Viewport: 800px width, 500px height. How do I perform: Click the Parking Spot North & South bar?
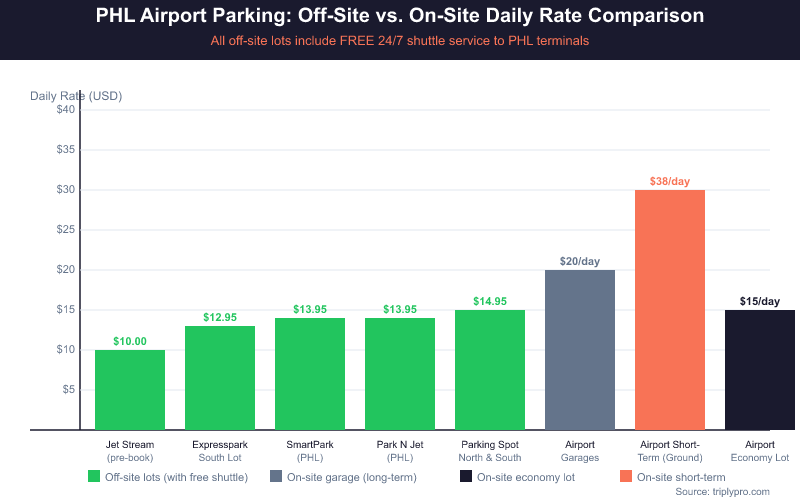(x=490, y=370)
